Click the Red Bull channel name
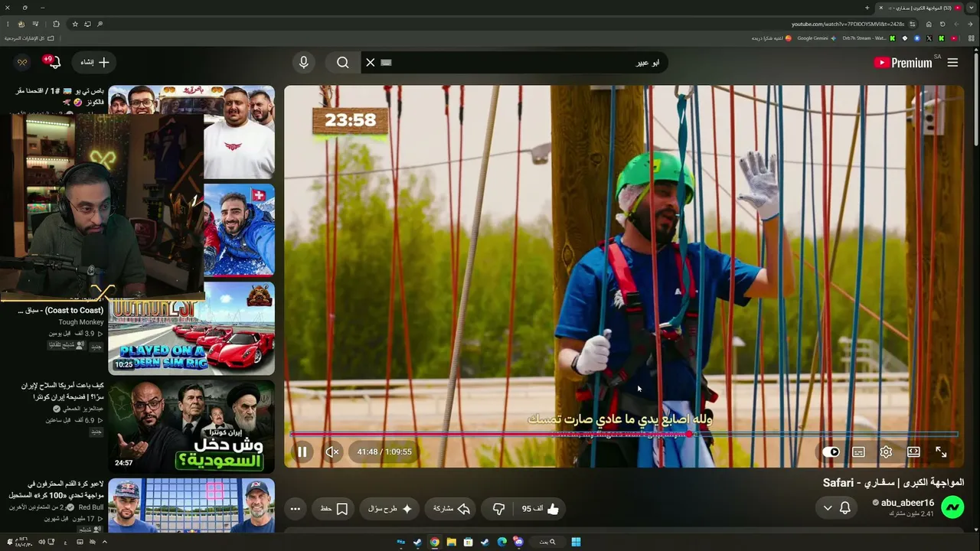This screenshot has width=980, height=551. 91,507
